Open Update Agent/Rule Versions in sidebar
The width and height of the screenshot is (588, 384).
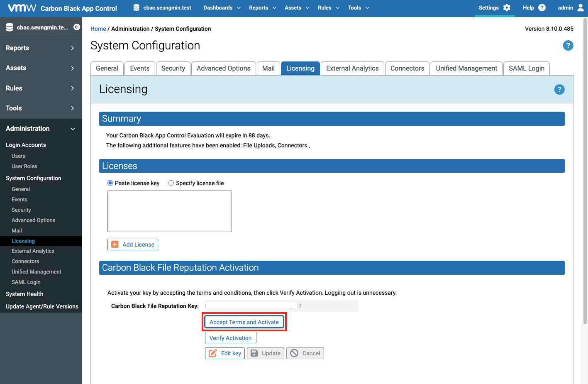[x=42, y=306]
